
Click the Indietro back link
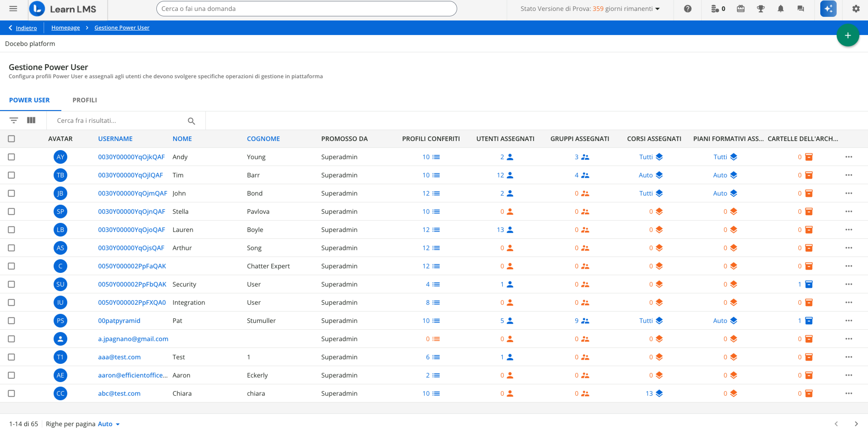[x=26, y=28]
